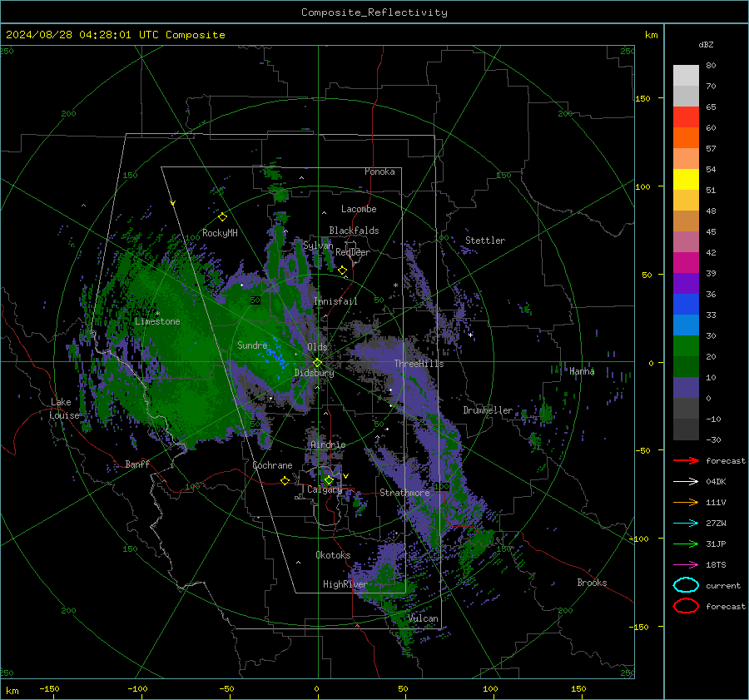Click the magenta 39-42 dBZ swatch
Screen dimensions: 749x700
pos(686,263)
